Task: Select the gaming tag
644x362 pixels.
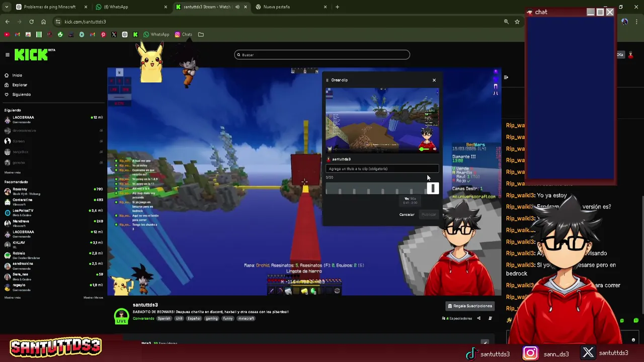Action: click(x=211, y=318)
